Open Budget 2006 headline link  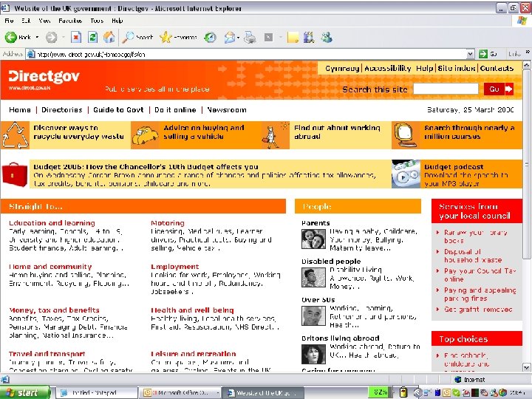pos(146,166)
